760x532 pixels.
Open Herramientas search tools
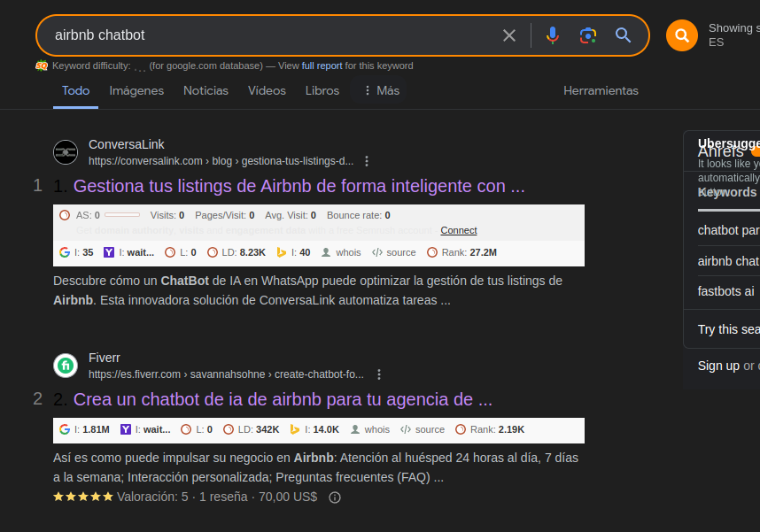click(601, 90)
